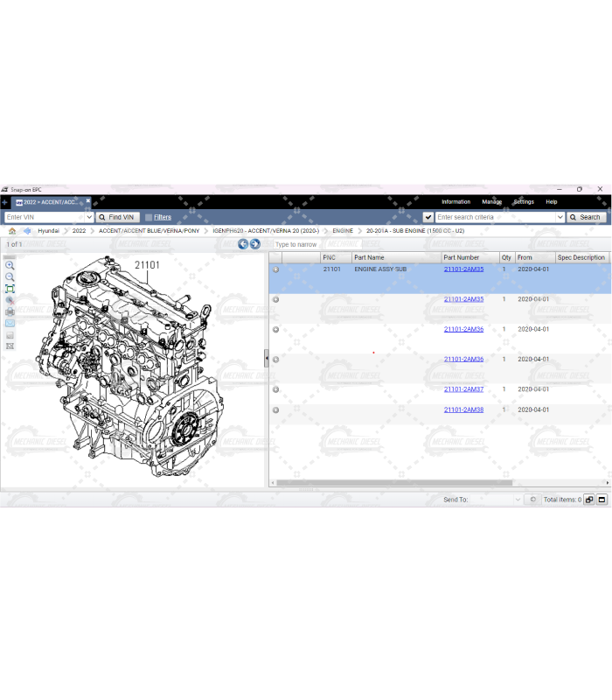Click the horizontal scrollbar under the parts list
This screenshot has width=612, height=700.
[x=393, y=483]
